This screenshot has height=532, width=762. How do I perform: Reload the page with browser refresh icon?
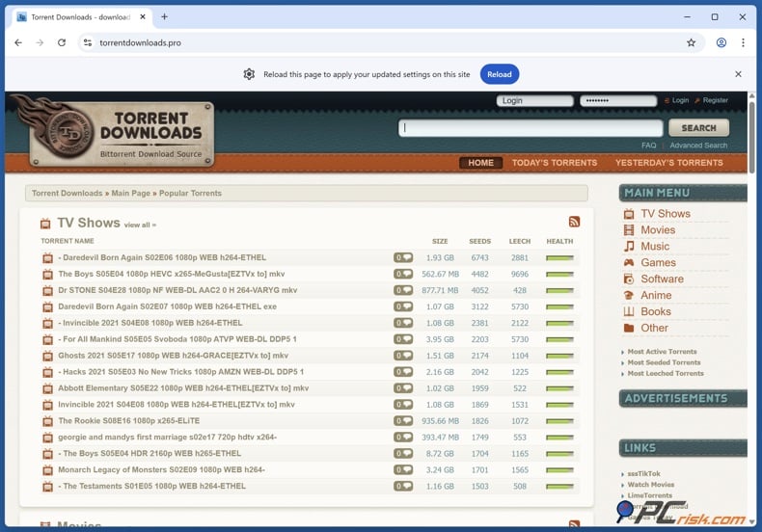click(62, 42)
